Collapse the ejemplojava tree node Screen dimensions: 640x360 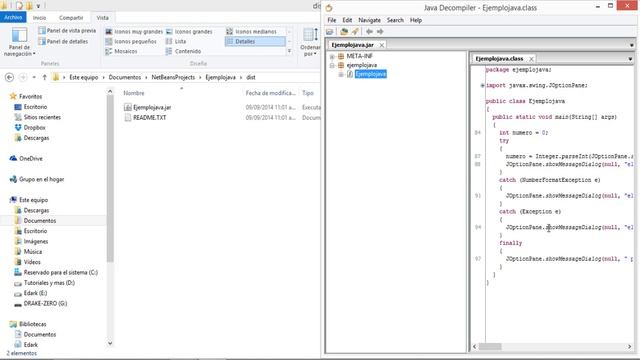coord(332,65)
